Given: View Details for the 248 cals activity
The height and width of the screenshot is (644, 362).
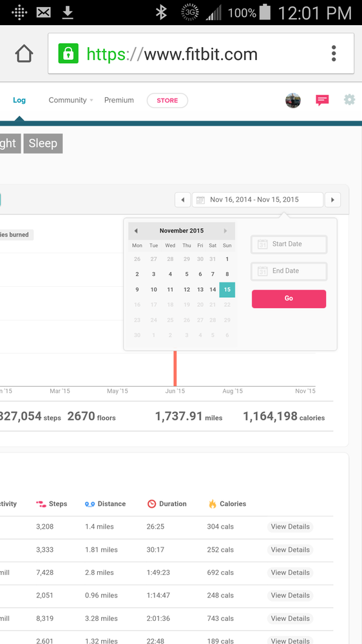Looking at the screenshot, I should 290,596.
